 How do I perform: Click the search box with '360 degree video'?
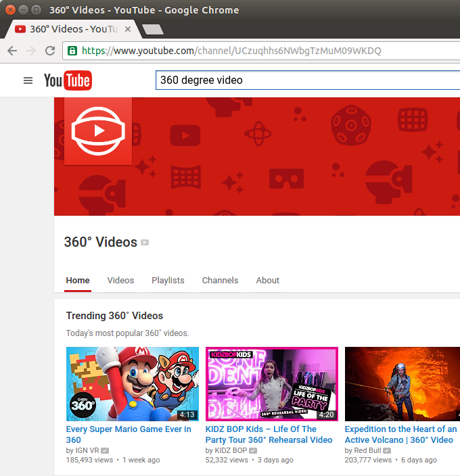pyautogui.click(x=308, y=80)
